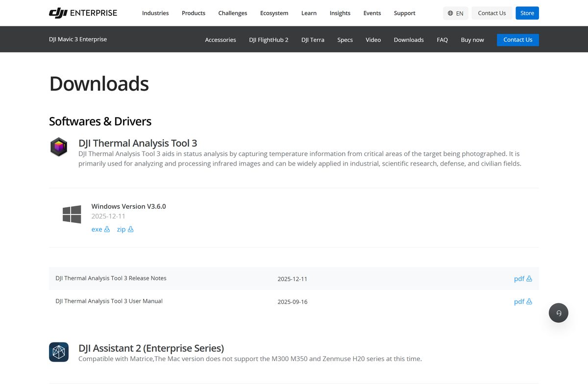Click the 2025-09-16 date of User Manual
Screen dimensions: 588x388
293,302
